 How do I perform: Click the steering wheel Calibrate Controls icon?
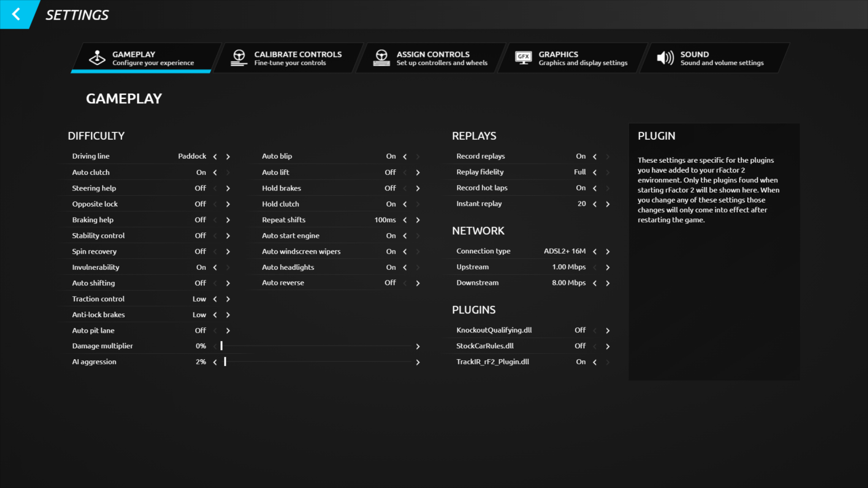[x=239, y=58]
